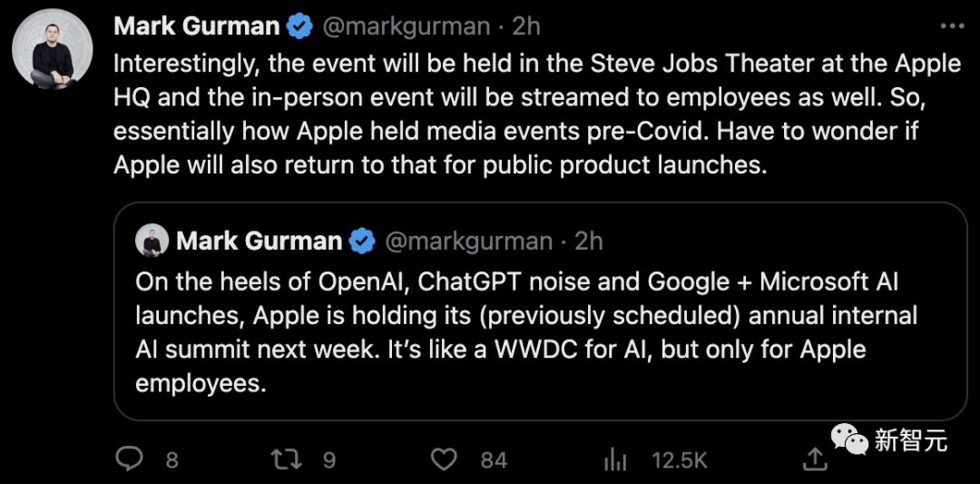
Task: Click the reply speech bubble icon
Action: pyautogui.click(x=131, y=459)
